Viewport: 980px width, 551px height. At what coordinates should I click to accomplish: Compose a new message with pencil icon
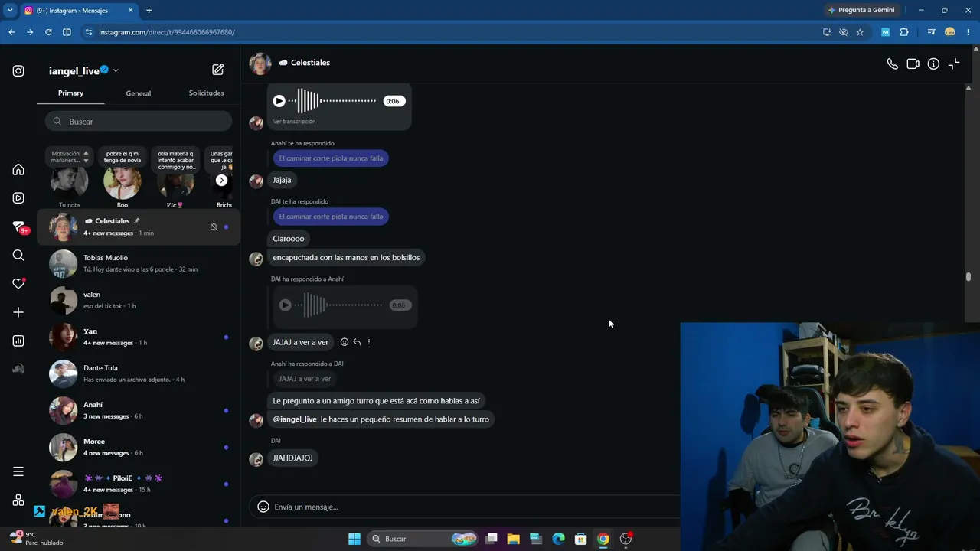coord(218,70)
